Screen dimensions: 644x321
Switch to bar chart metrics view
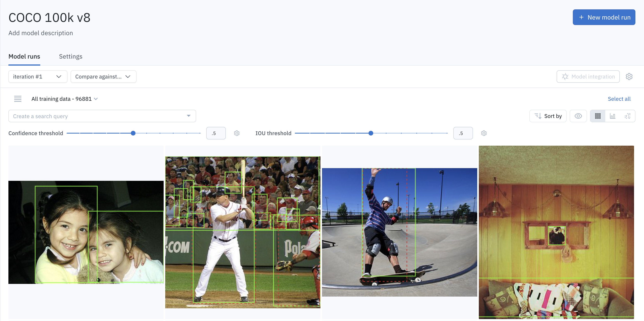tap(613, 116)
